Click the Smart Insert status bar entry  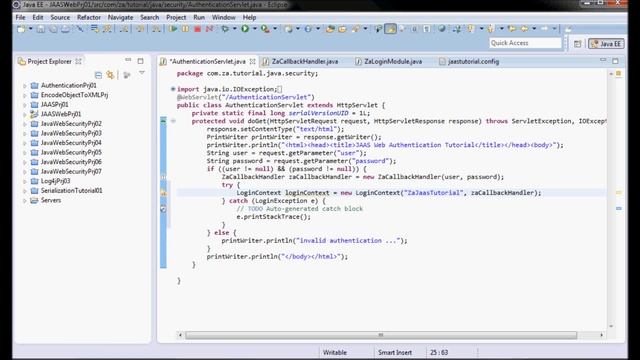click(x=395, y=352)
